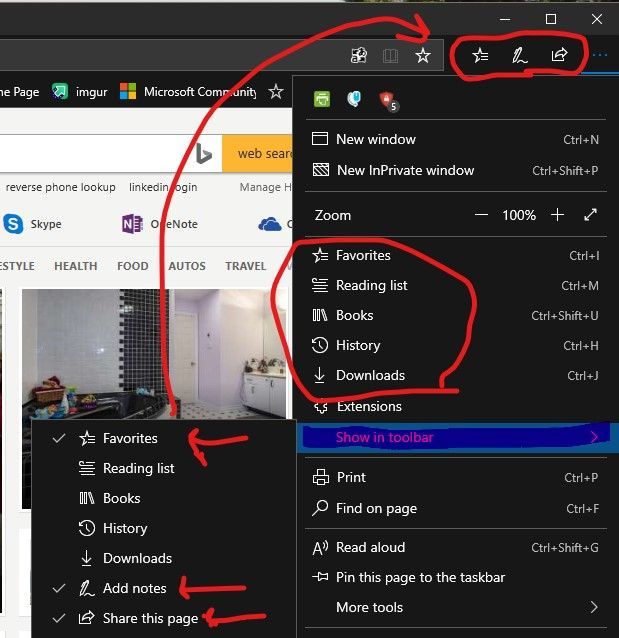Image resolution: width=619 pixels, height=638 pixels.
Task: Click the 100% zoom value
Action: [519, 215]
